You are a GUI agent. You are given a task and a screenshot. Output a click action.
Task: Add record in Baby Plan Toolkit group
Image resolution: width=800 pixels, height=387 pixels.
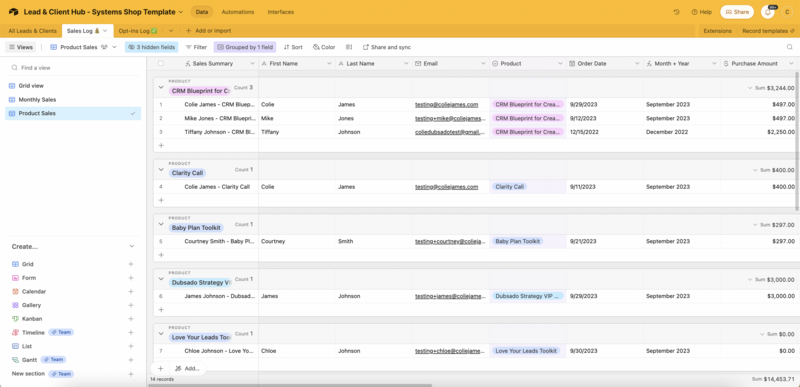coord(161,255)
